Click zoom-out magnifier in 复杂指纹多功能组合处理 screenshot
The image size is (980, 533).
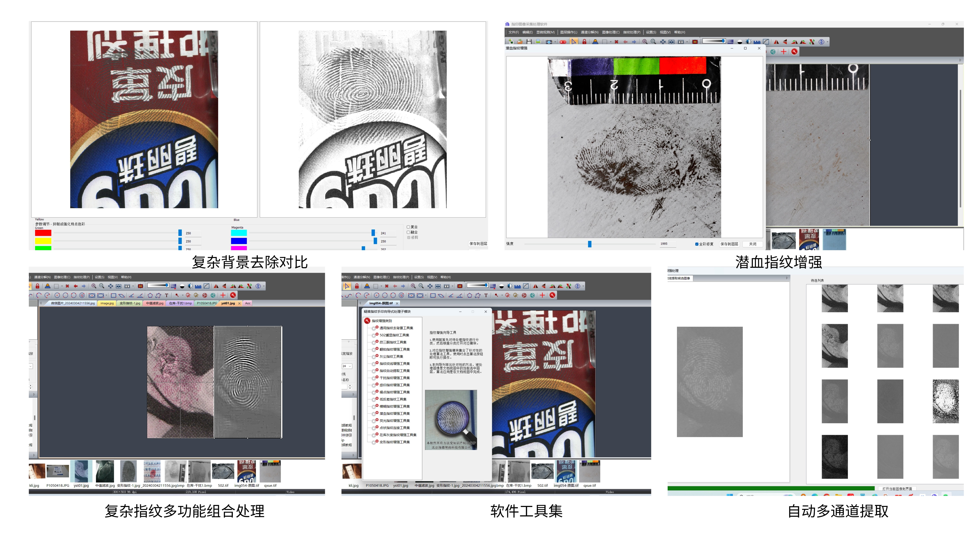coord(102,286)
